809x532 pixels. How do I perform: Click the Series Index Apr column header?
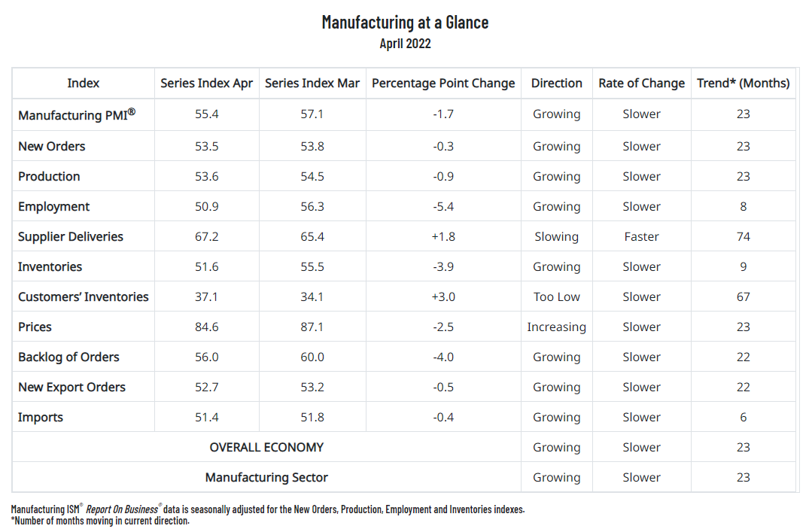point(206,84)
